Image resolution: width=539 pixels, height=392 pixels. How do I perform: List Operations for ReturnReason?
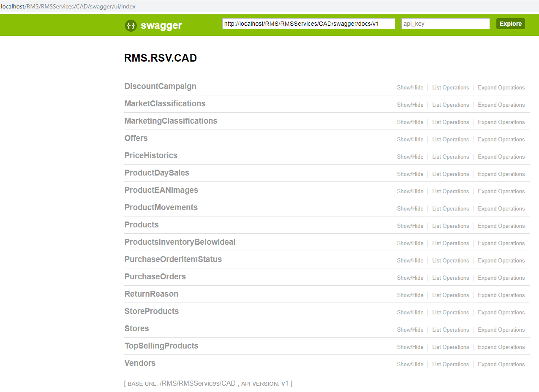[450, 295]
